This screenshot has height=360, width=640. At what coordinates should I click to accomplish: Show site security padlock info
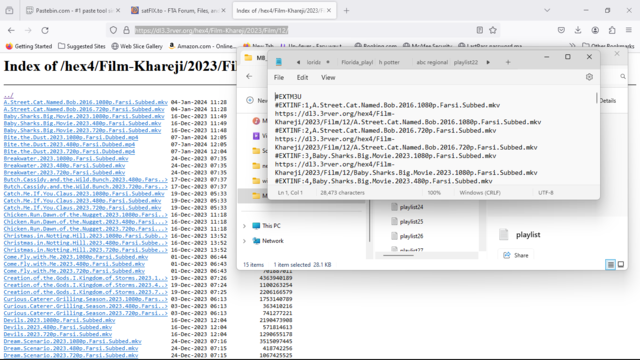pos(127,30)
